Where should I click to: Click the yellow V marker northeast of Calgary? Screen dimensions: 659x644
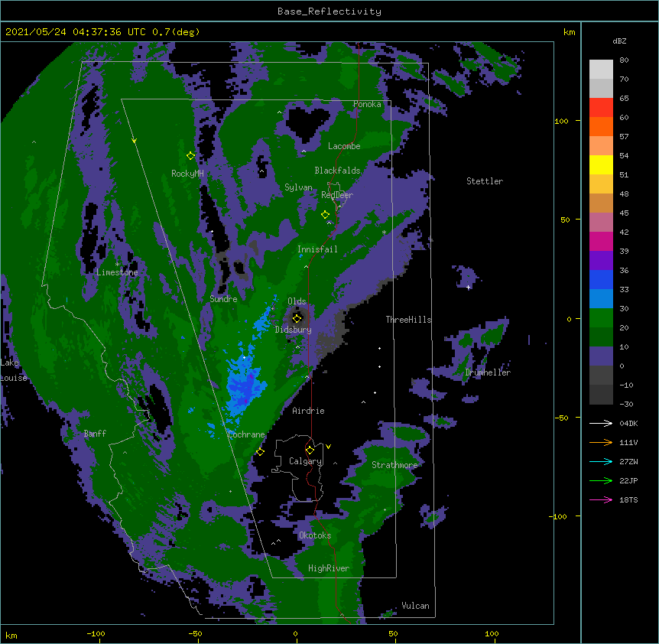coord(328,447)
